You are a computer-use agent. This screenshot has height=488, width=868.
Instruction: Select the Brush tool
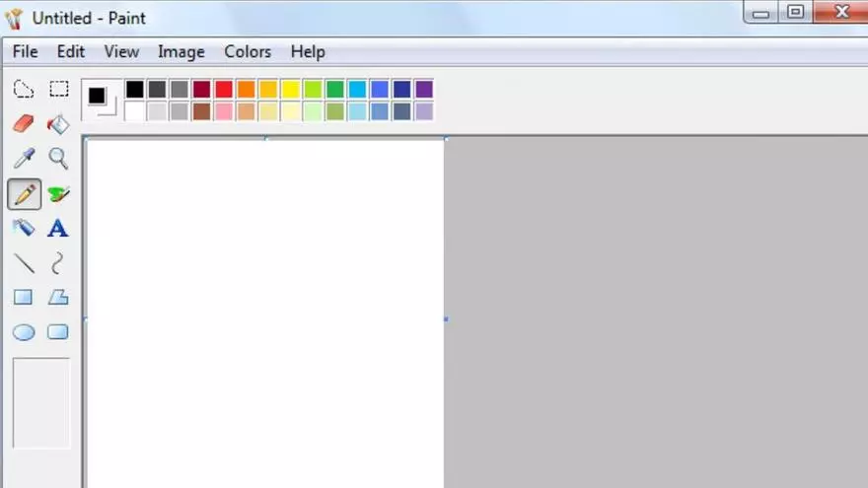(59, 194)
